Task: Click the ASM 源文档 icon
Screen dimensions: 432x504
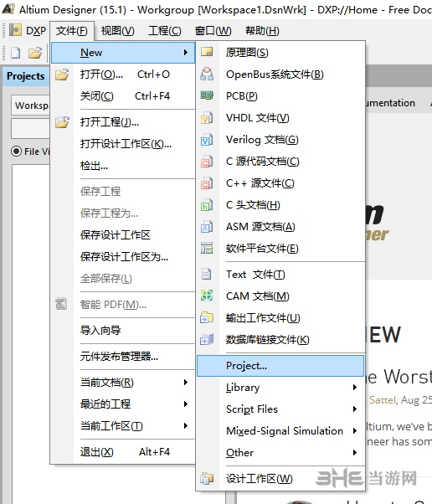Action: (x=207, y=227)
